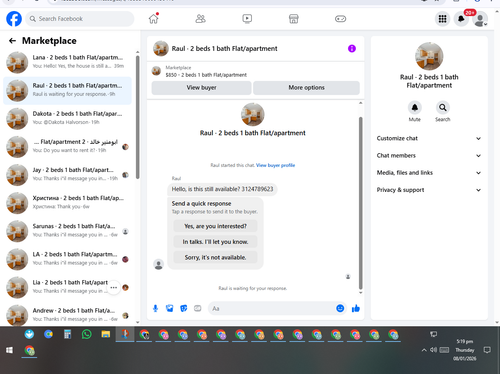The image size is (500, 374).
Task: Open the Dakota conversation
Action: 67,118
